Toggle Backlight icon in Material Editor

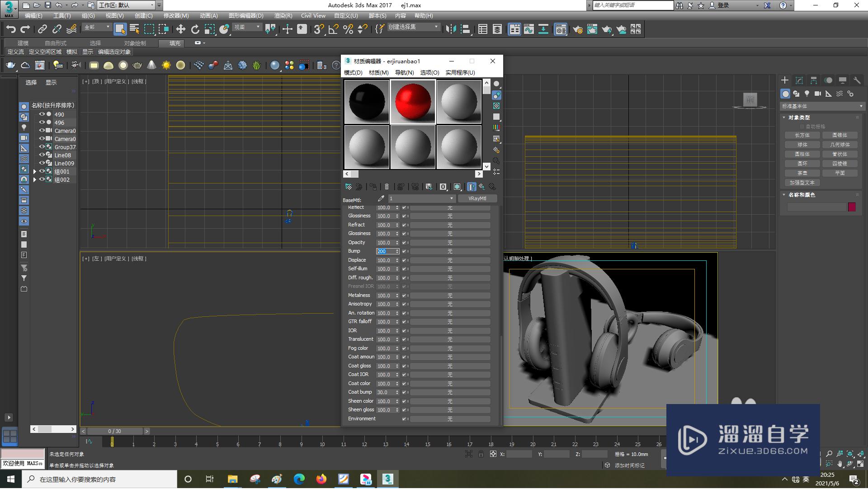tap(496, 95)
